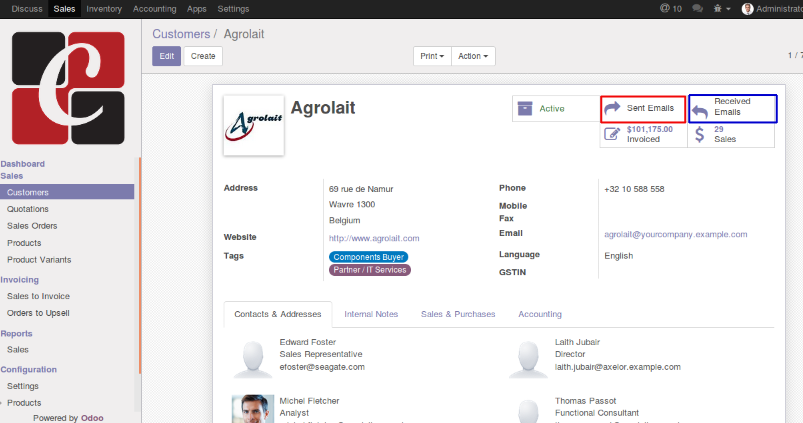Click the agrolait@yourcompany.example.com email link
The width and height of the screenshot is (803, 423).
[x=675, y=234]
